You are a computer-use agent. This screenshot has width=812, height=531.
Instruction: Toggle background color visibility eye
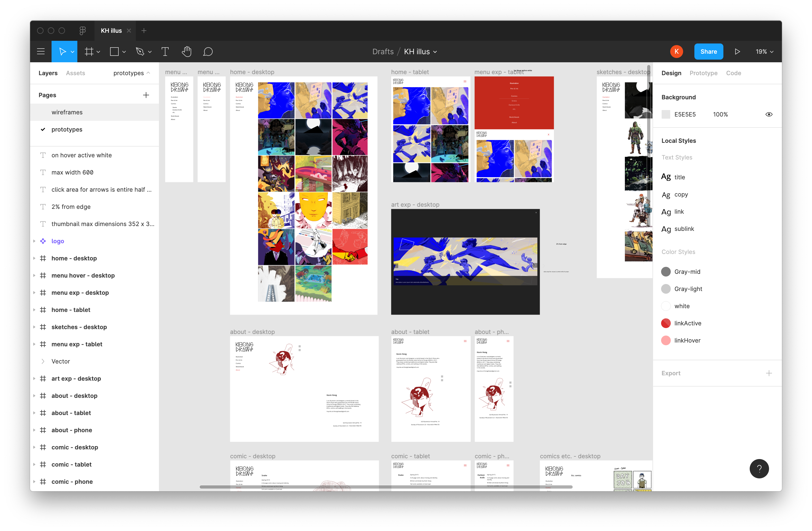point(769,114)
